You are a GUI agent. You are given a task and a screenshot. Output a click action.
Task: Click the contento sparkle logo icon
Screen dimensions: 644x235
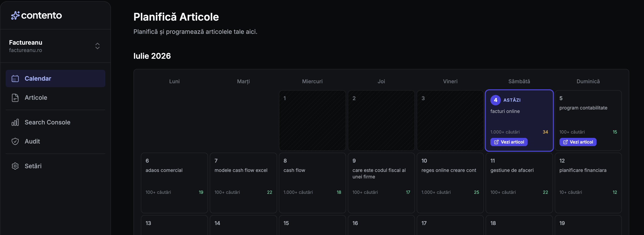[x=15, y=15]
